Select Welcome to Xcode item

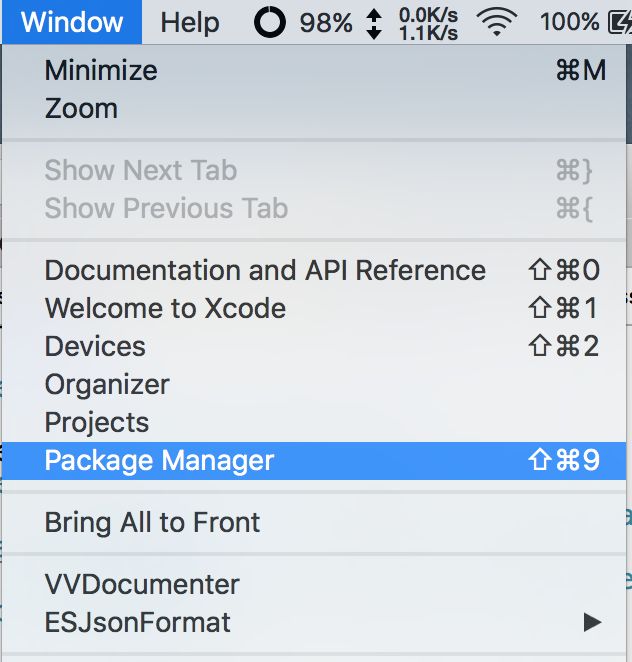314,308
